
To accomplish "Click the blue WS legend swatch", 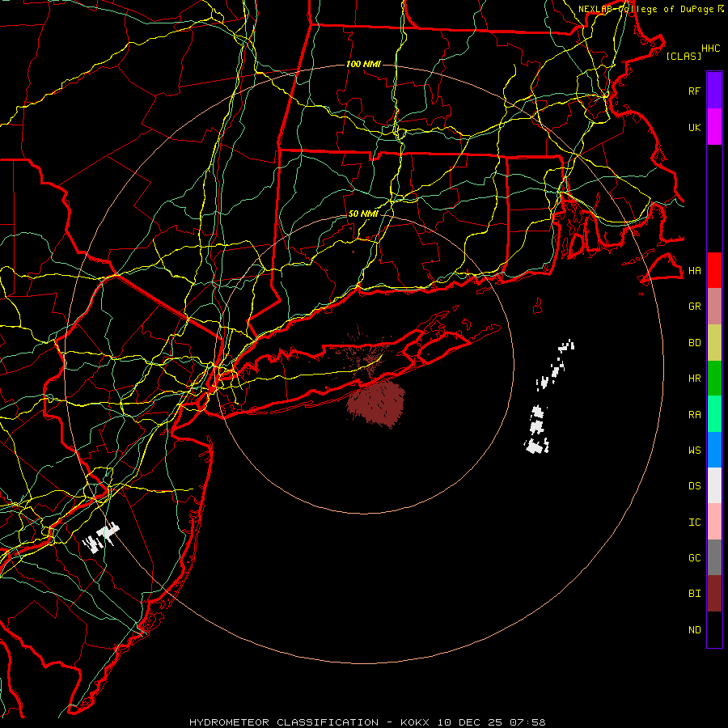I will click(x=714, y=450).
